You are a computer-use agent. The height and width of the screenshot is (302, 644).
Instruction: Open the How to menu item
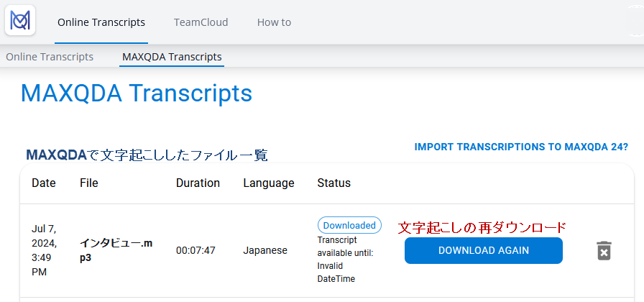coord(274,22)
